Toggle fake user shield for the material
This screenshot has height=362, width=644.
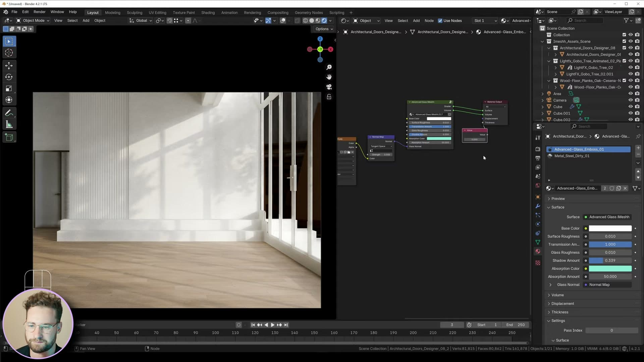612,188
